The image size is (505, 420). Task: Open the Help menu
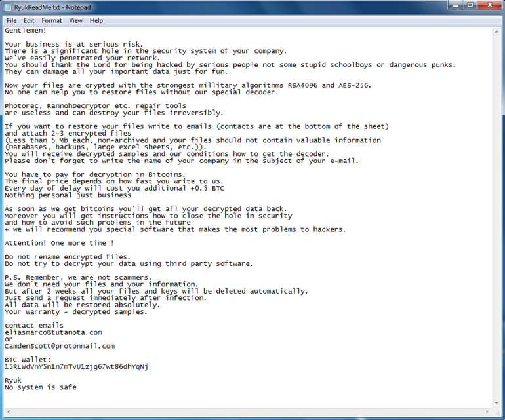(x=96, y=20)
